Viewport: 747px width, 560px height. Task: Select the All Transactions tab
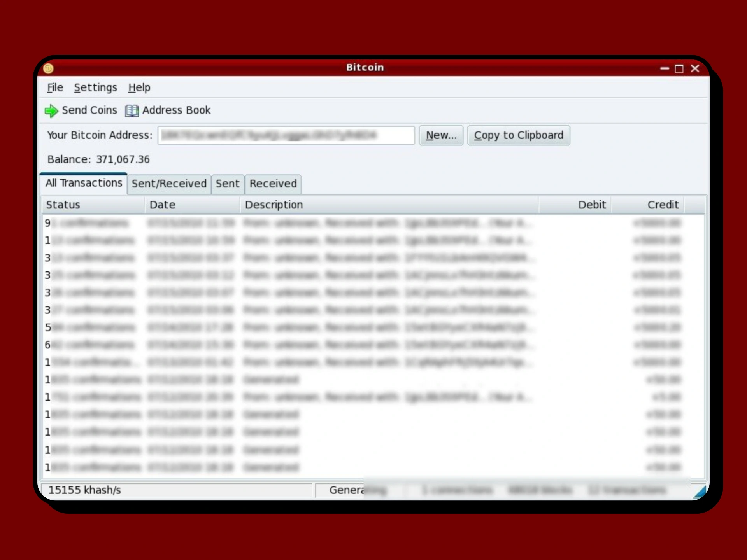[84, 183]
